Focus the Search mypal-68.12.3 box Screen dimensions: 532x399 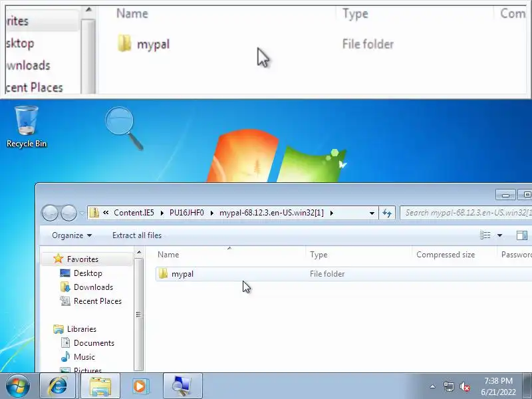(x=466, y=213)
